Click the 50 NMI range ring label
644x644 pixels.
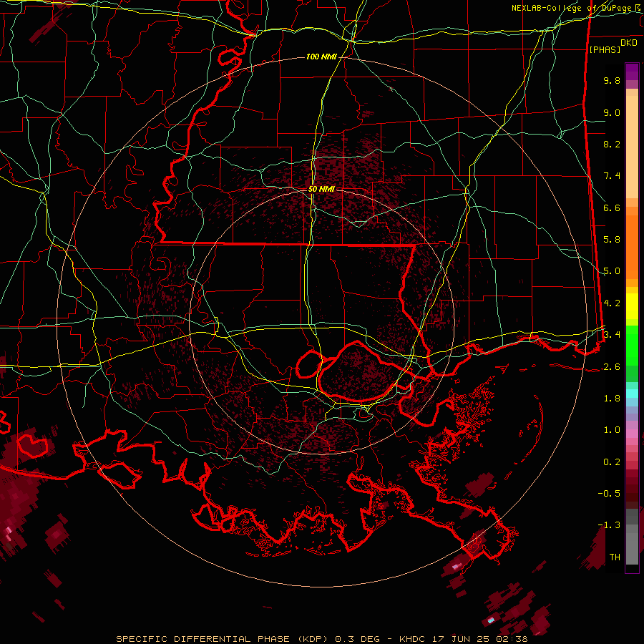(x=321, y=189)
